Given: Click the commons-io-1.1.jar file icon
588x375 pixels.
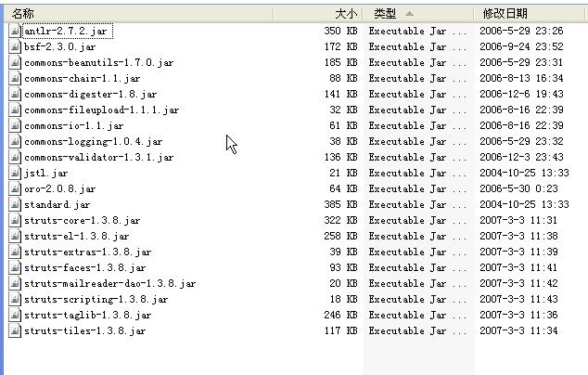Looking at the screenshot, I should 15,125.
